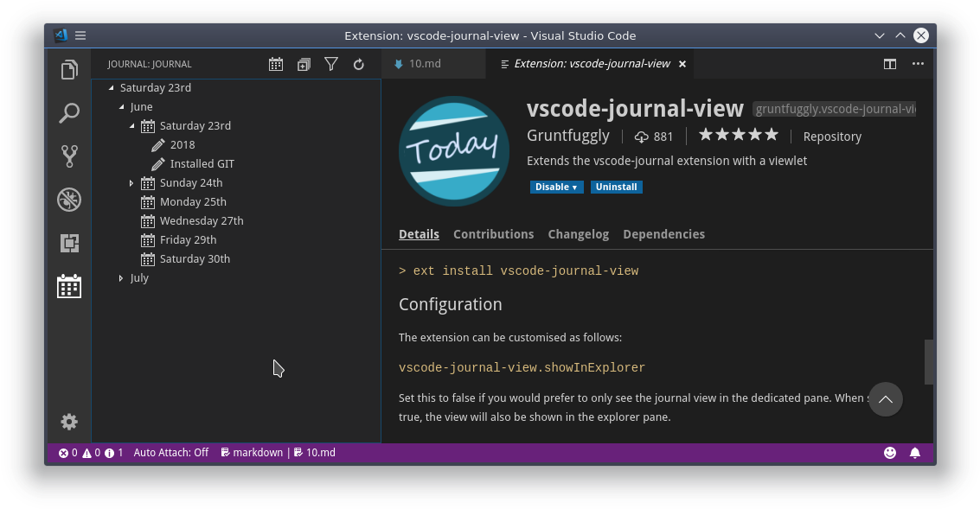Image resolution: width=980 pixels, height=509 pixels.
Task: Click the VS Code logo in title bar
Action: [61, 35]
